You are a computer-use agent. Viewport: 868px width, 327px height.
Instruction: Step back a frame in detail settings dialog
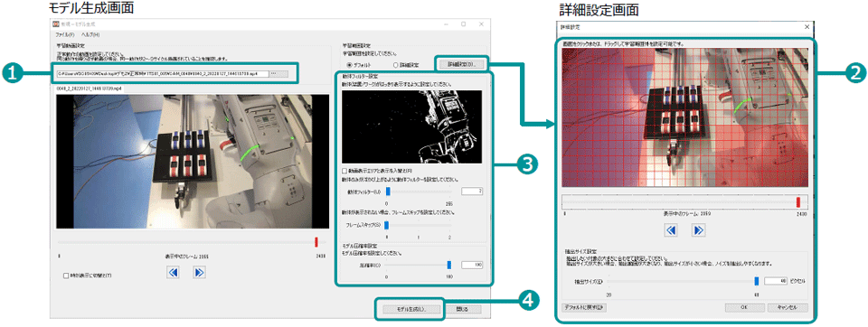(x=673, y=229)
